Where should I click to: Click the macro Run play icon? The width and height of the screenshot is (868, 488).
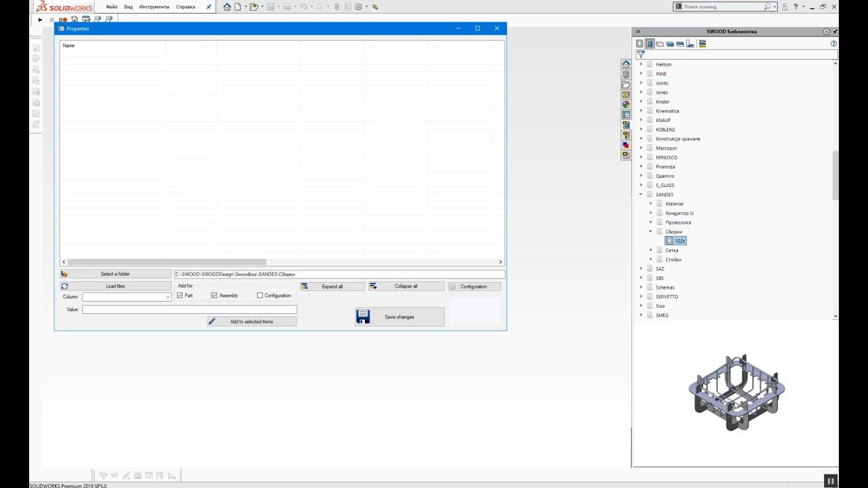tap(40, 20)
